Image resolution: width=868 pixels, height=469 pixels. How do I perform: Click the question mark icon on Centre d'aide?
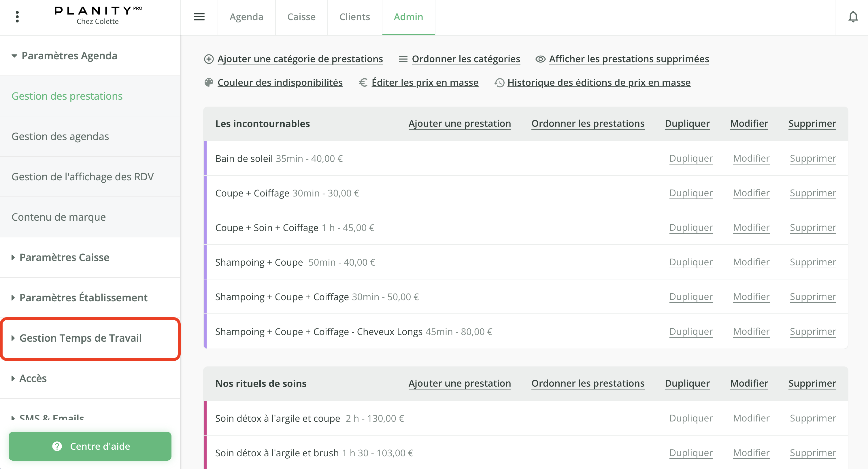57,446
